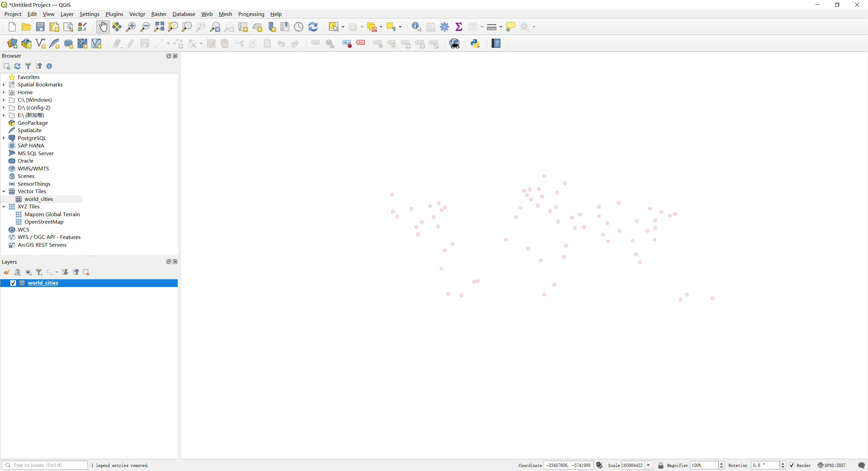
Task: Click the Zoom Full extent icon
Action: coord(159,27)
